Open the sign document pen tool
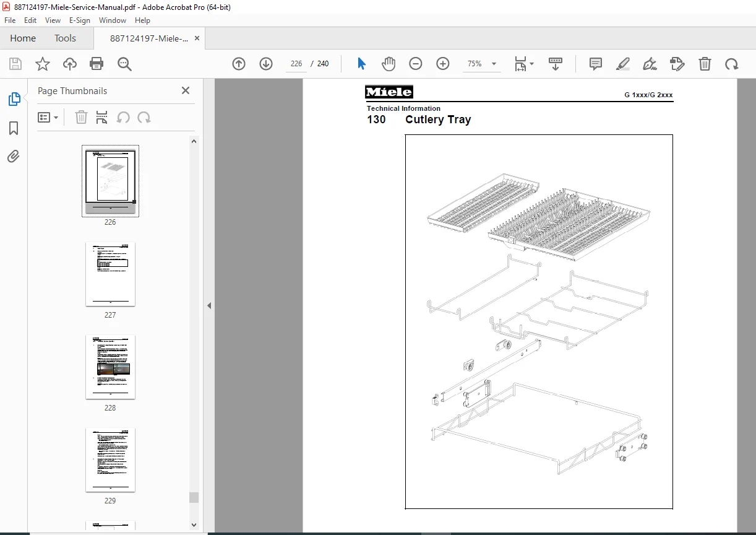 (x=650, y=64)
